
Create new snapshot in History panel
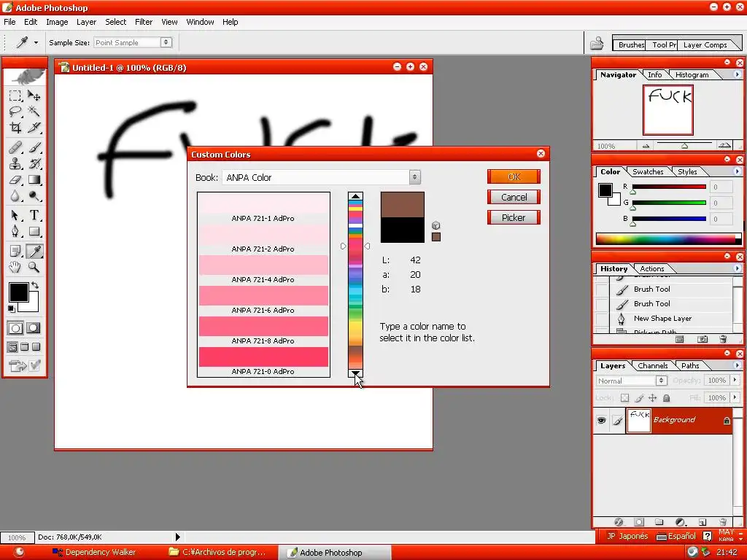pos(703,339)
